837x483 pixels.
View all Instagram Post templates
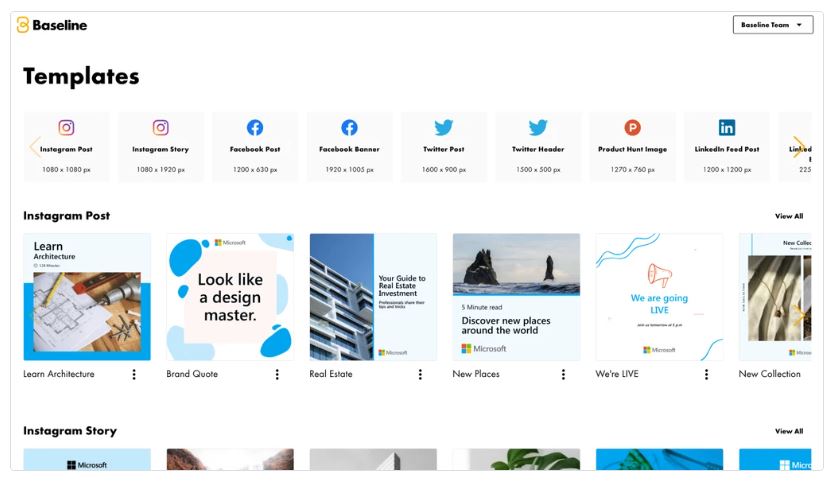pyautogui.click(x=789, y=216)
